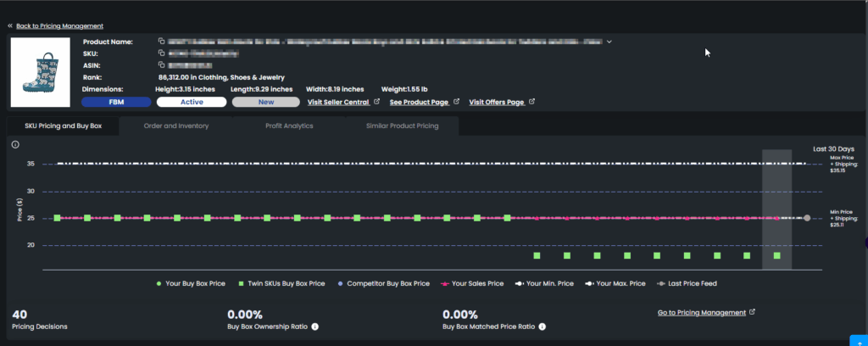868x346 pixels.
Task: Click external icon beside See Product Page
Action: 457,102
